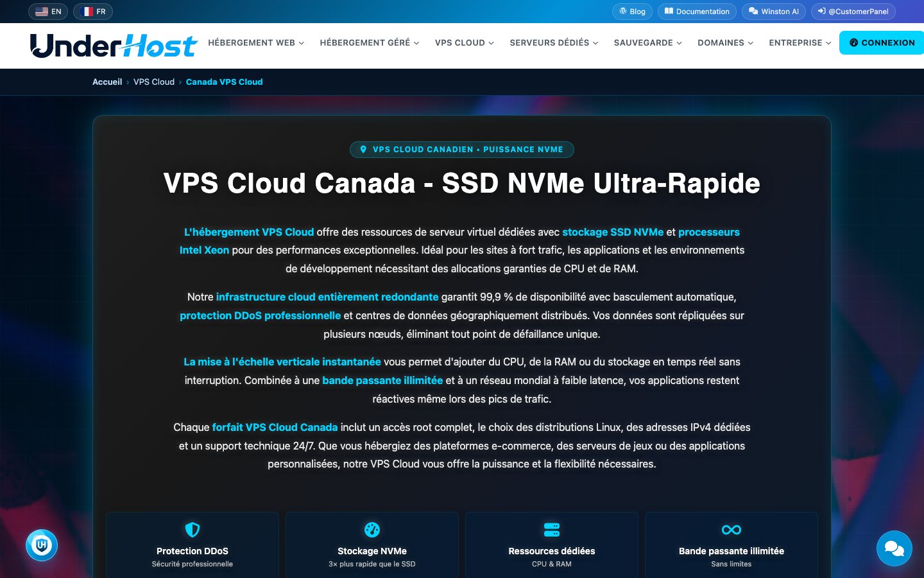Click the CustomerPanel sign-in arrow icon
The width and height of the screenshot is (924, 578).
[x=821, y=11]
